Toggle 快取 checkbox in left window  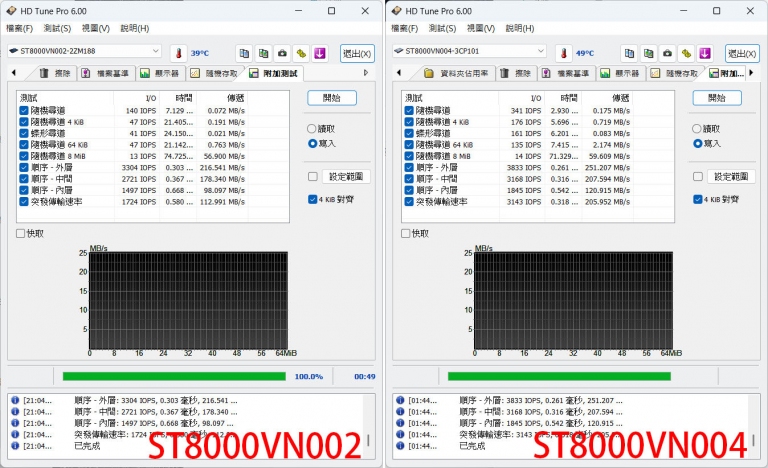pyautogui.click(x=21, y=234)
